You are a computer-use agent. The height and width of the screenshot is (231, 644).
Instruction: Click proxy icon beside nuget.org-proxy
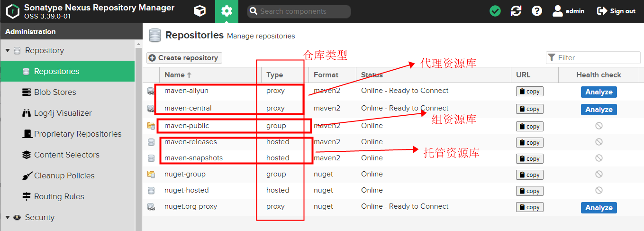click(x=151, y=206)
